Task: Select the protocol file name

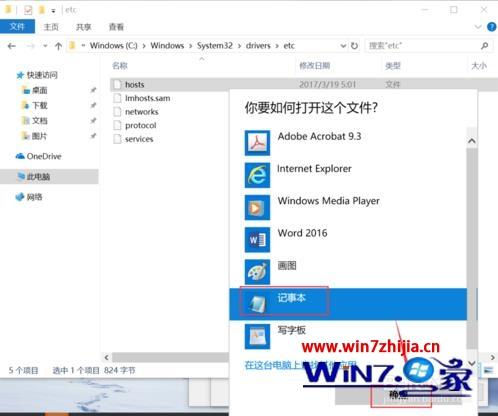Action: pyautogui.click(x=141, y=125)
